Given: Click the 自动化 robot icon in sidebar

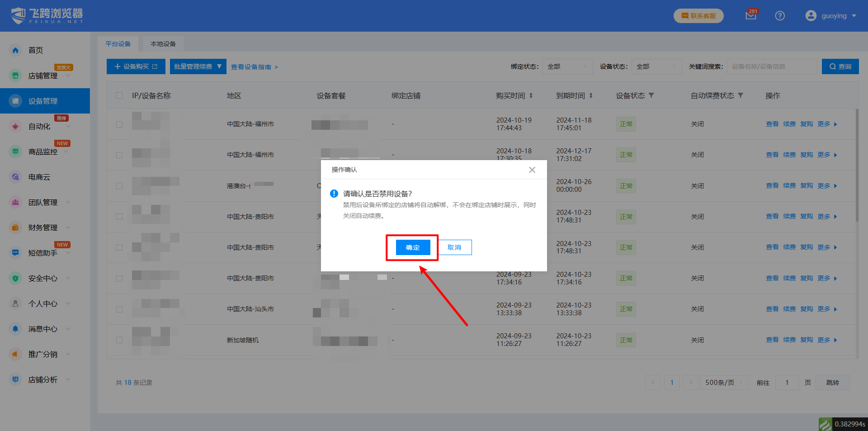Looking at the screenshot, I should pyautogui.click(x=15, y=126).
